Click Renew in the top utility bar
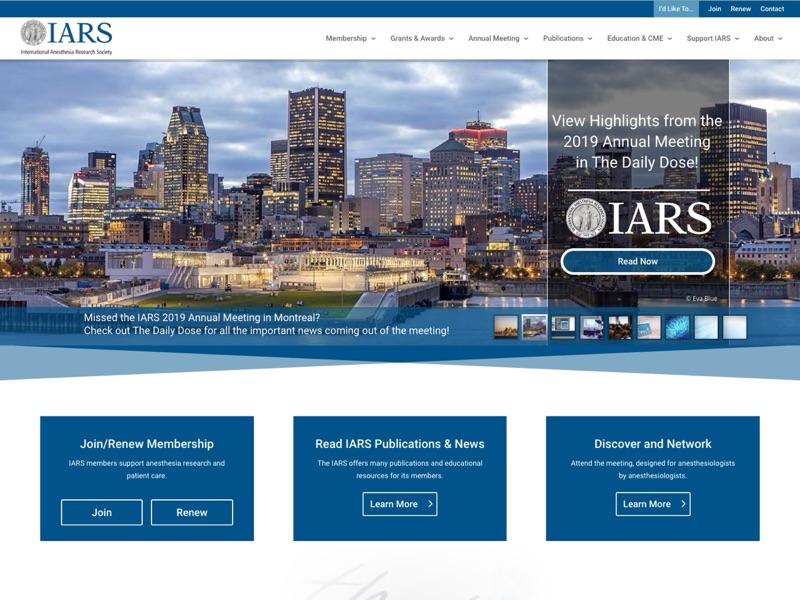 click(x=740, y=8)
